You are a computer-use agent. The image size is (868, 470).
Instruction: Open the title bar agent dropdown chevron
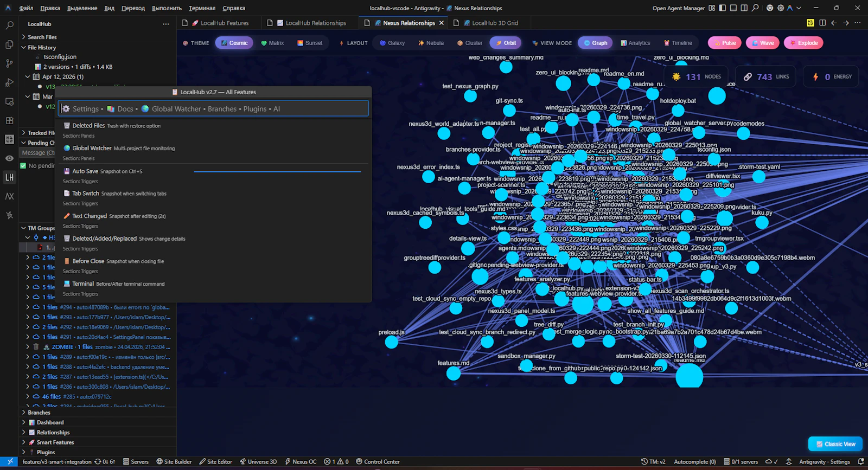tap(799, 8)
